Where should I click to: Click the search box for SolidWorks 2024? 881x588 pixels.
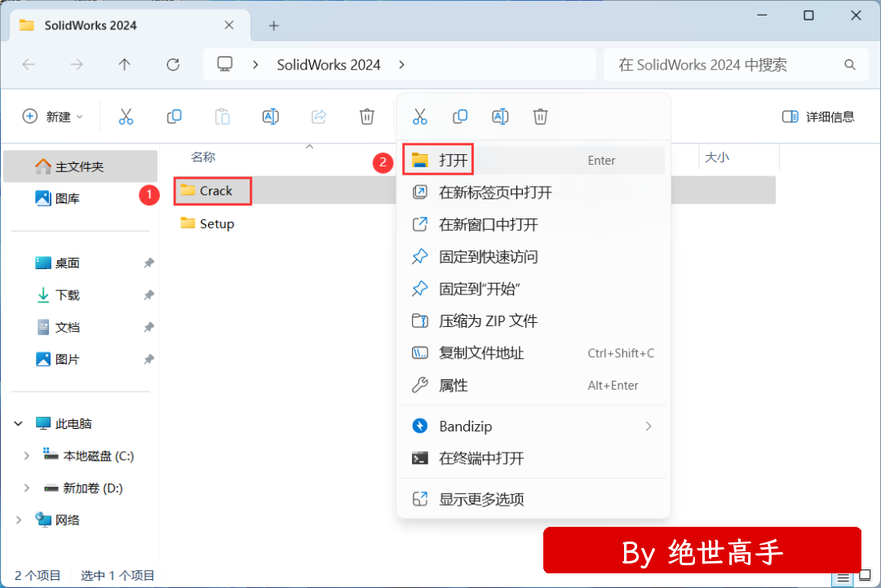coord(726,64)
